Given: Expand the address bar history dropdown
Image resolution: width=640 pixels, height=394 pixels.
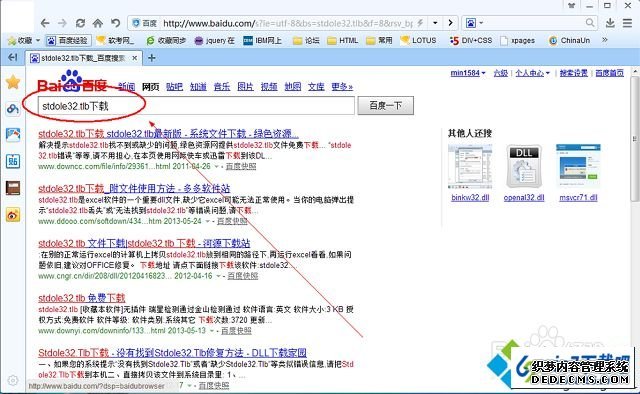Looking at the screenshot, I should (x=435, y=23).
